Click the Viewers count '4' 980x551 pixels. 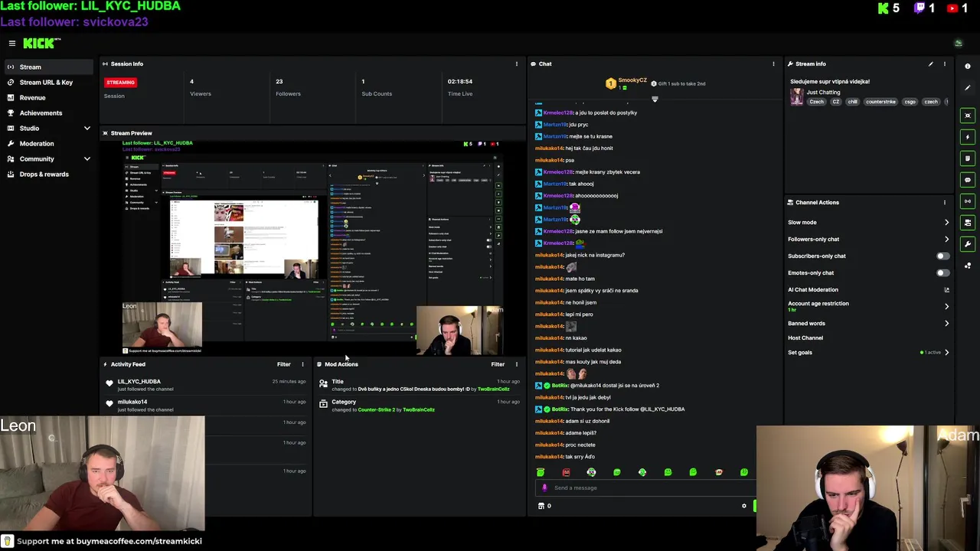(x=191, y=81)
